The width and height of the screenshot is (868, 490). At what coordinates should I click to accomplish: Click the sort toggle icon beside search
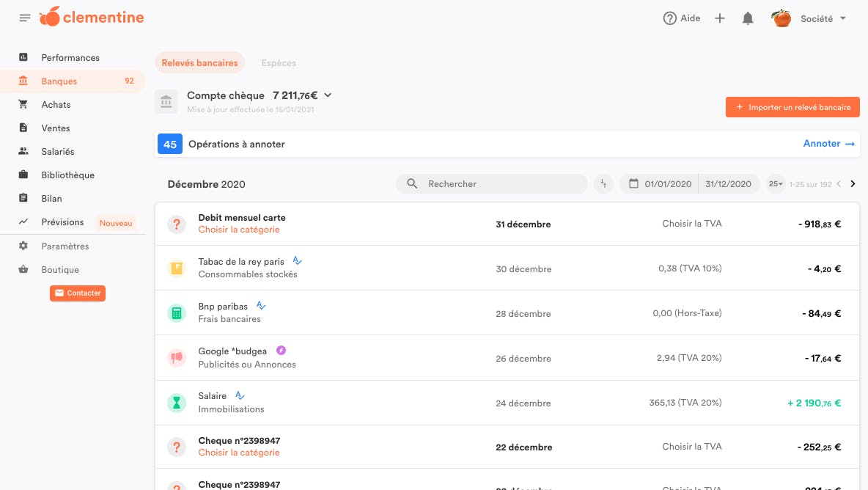(x=603, y=184)
